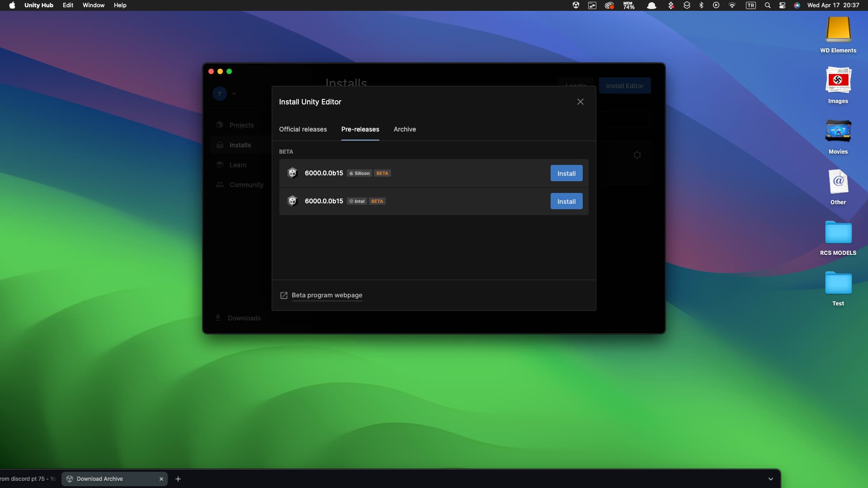Expand the browser tab list chevron
This screenshot has width=868, height=488.
click(771, 479)
